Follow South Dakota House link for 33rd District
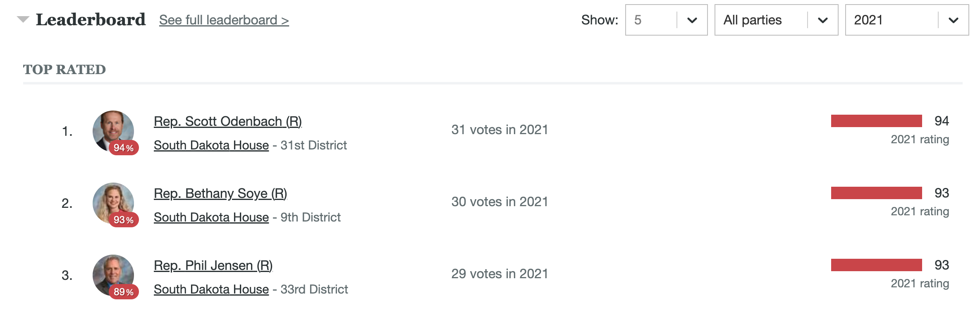Viewport: 980px width, 313px height. 211,289
